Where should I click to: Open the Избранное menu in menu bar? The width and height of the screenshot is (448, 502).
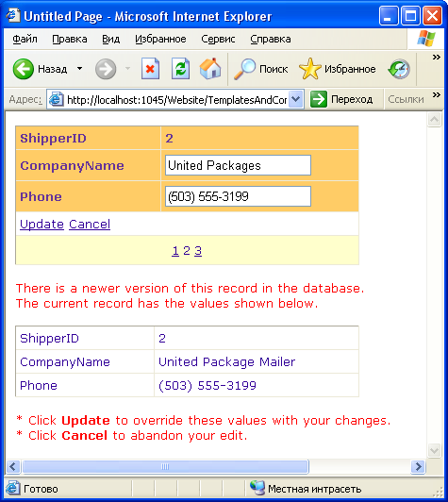(160, 39)
